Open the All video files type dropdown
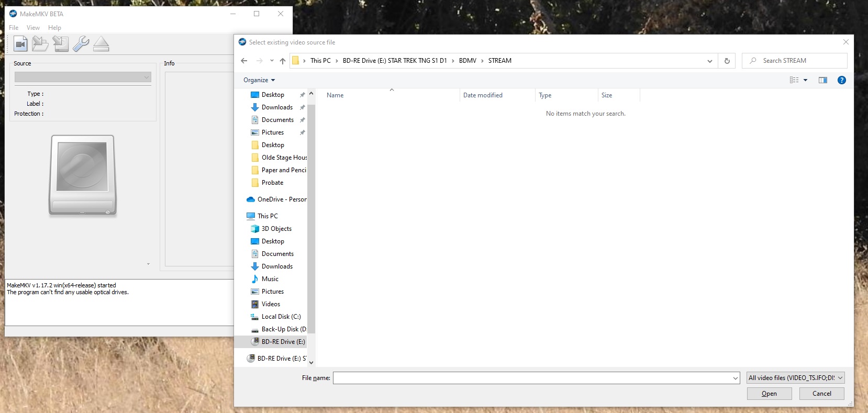Viewport: 868px width, 413px height. tap(796, 378)
